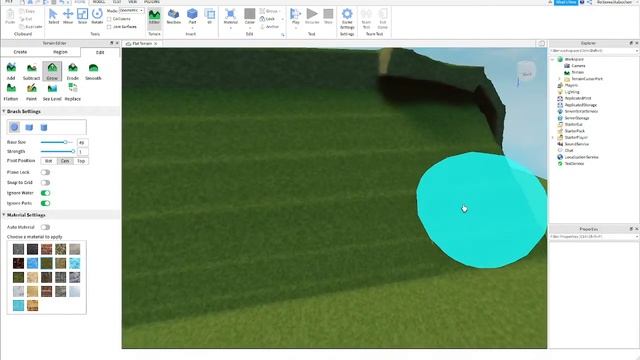Select the Sea Level tool
The height and width of the screenshot is (360, 640).
point(52,92)
